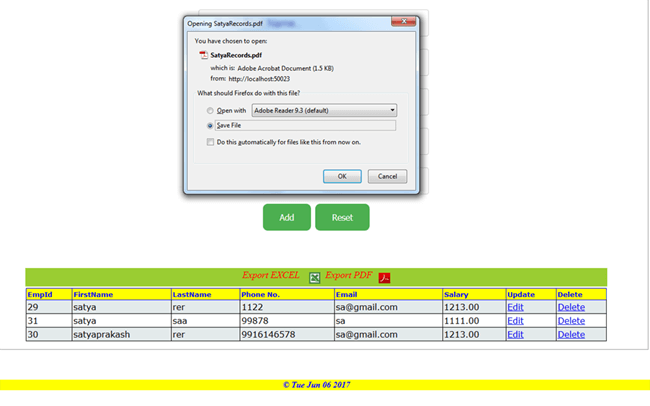650x406 pixels.
Task: Click the Email column header
Action: coord(388,294)
